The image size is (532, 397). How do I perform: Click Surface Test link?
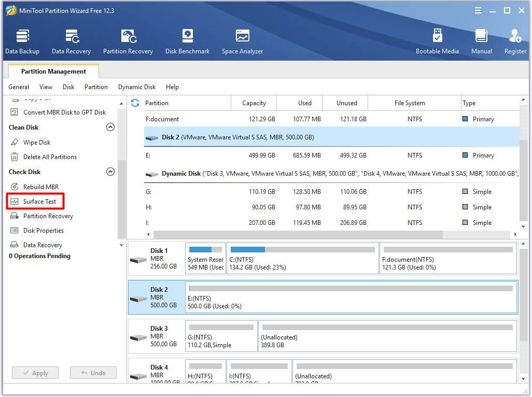pos(39,202)
